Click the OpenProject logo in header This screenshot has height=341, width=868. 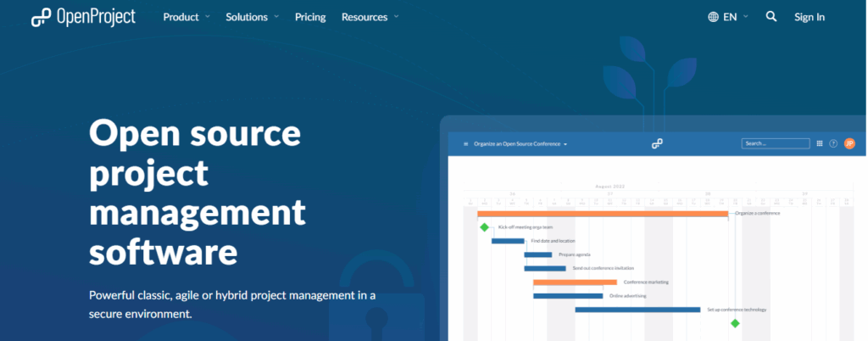(83, 17)
